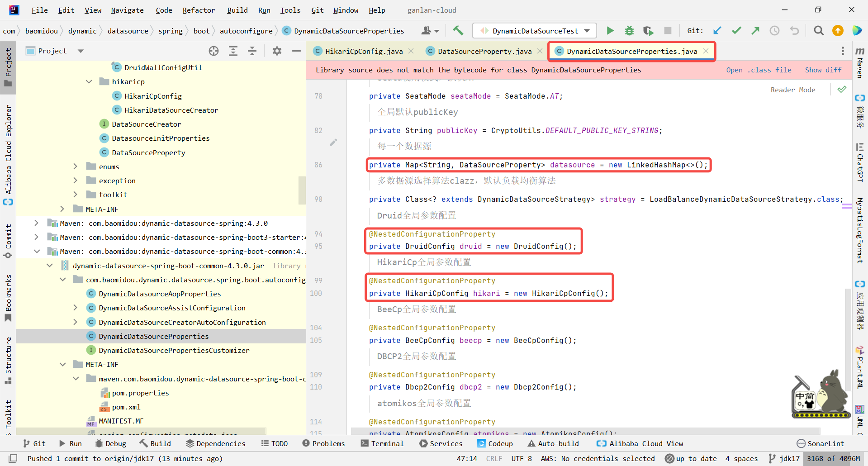868x466 pixels.
Task: Commit changes using the Git checkmark toolbar icon
Action: (x=736, y=30)
